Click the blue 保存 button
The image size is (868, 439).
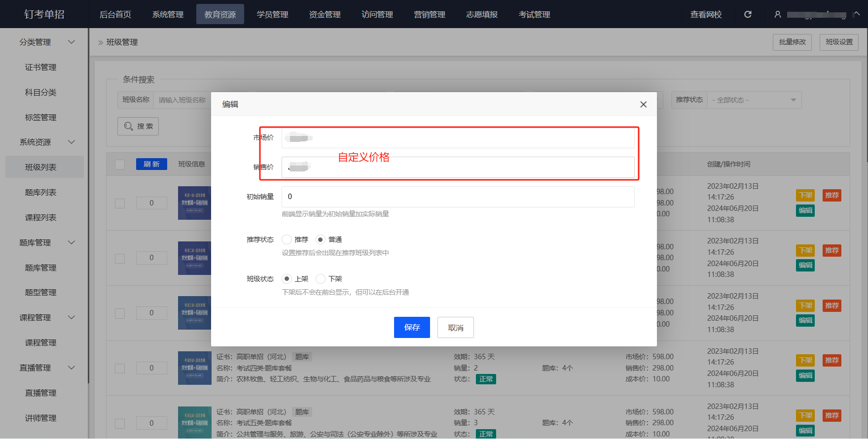point(412,327)
